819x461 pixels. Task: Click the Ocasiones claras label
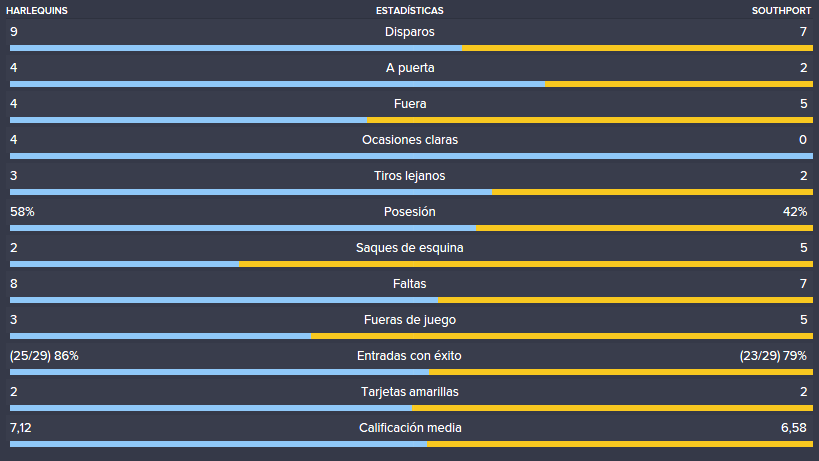410,140
